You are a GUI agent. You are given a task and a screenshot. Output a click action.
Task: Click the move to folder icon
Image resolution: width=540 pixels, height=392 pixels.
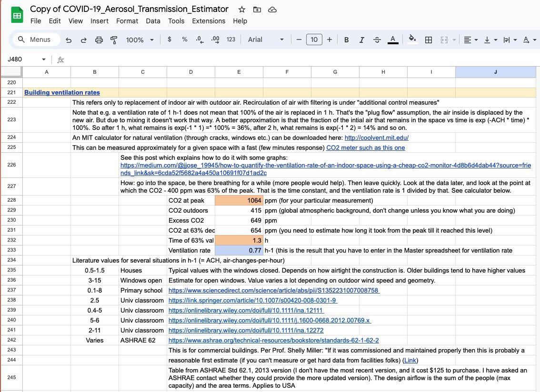257,10
